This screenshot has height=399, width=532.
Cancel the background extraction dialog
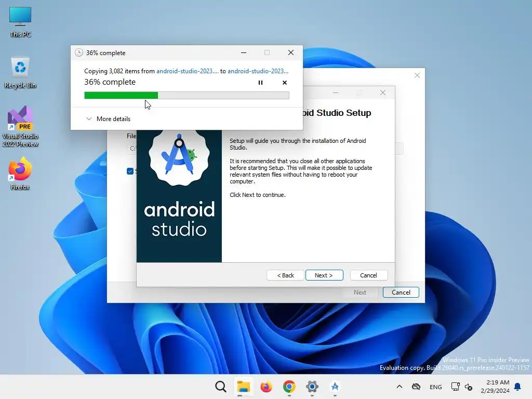click(401, 292)
